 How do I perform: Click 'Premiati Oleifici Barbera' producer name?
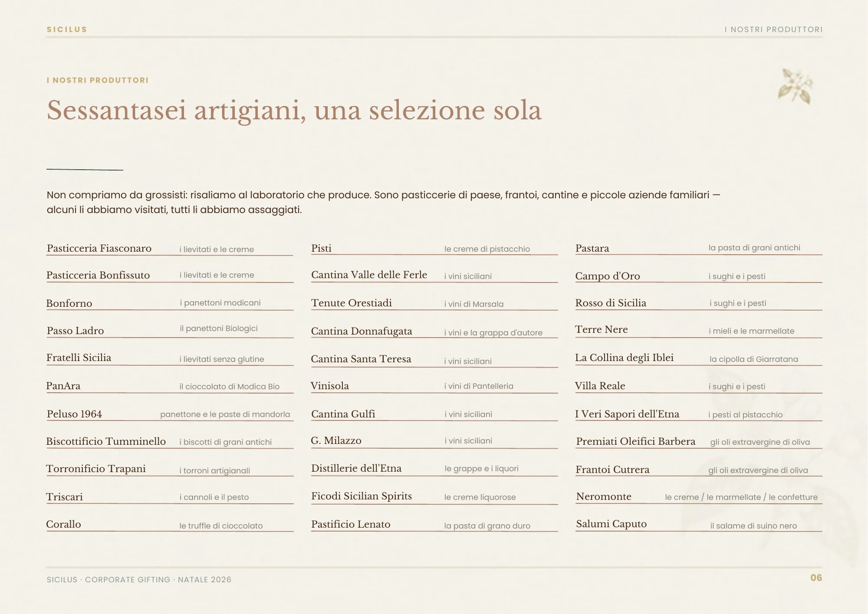pos(635,441)
